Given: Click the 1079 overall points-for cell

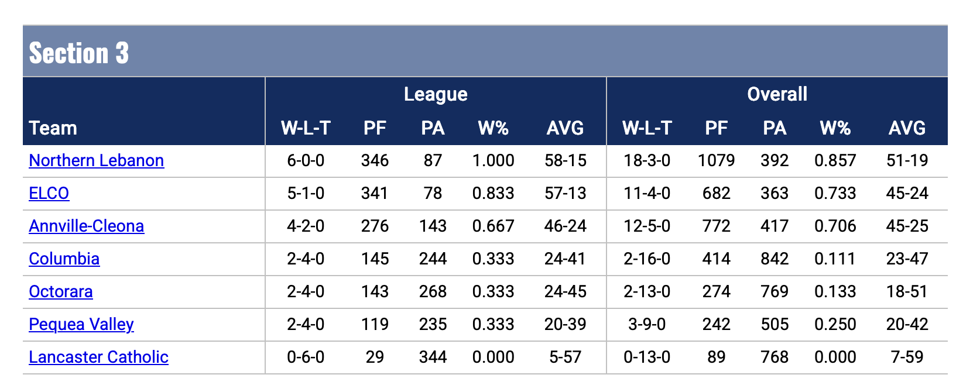Looking at the screenshot, I should [x=716, y=160].
